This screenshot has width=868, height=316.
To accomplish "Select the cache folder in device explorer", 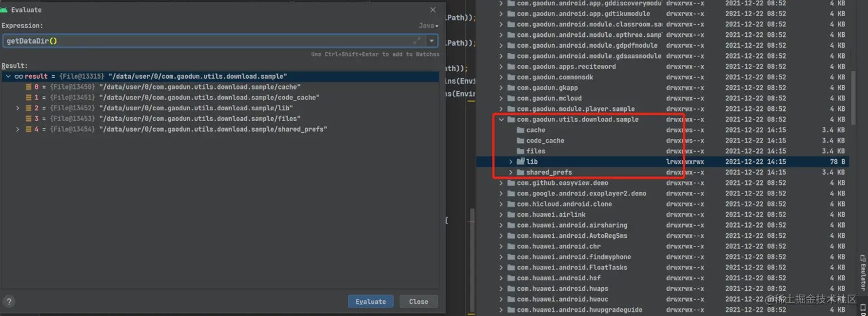I will (x=662, y=130).
